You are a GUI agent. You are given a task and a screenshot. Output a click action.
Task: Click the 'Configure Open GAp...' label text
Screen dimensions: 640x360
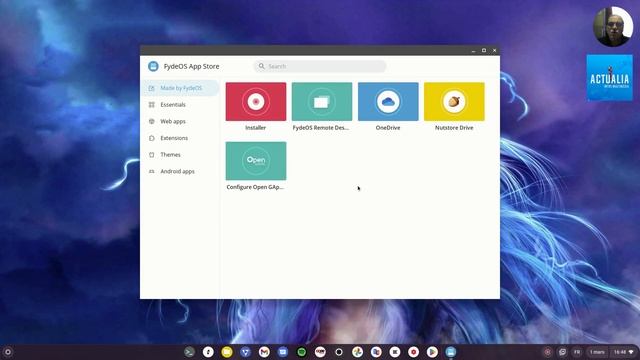click(x=255, y=187)
